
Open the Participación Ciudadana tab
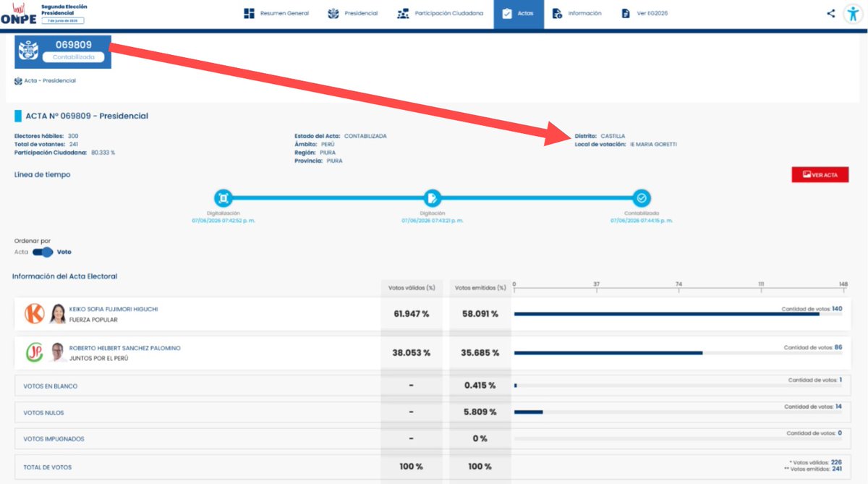tap(440, 14)
